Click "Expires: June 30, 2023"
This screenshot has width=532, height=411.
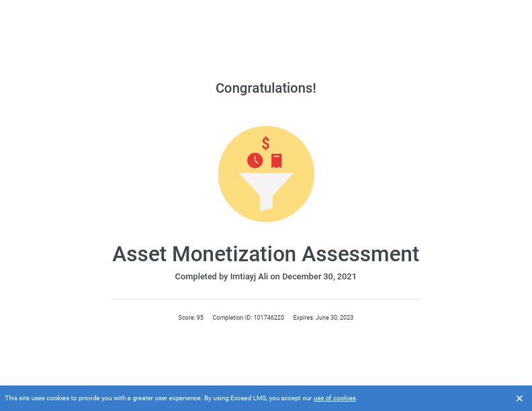pyautogui.click(x=323, y=318)
